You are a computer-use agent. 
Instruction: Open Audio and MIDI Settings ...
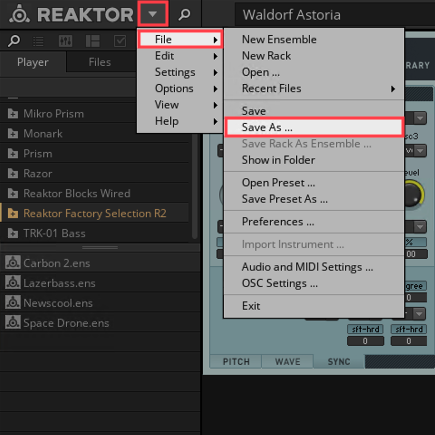(314, 267)
